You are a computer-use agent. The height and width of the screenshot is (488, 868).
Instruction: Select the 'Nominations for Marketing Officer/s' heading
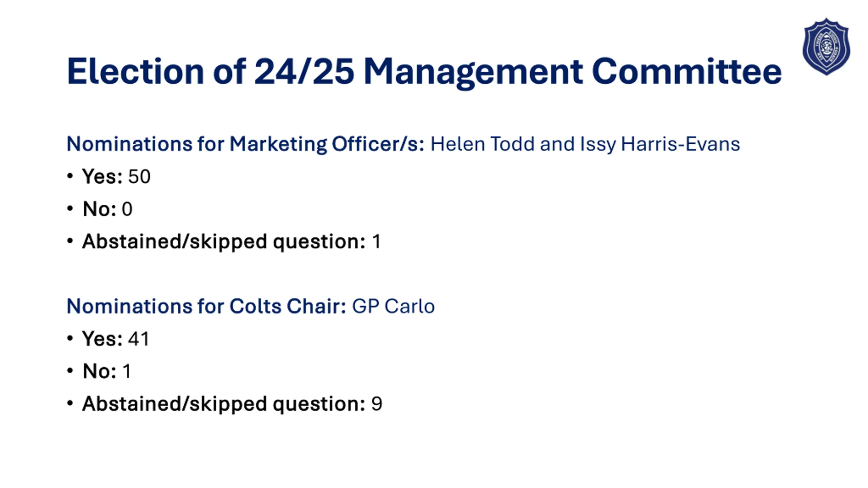(245, 144)
